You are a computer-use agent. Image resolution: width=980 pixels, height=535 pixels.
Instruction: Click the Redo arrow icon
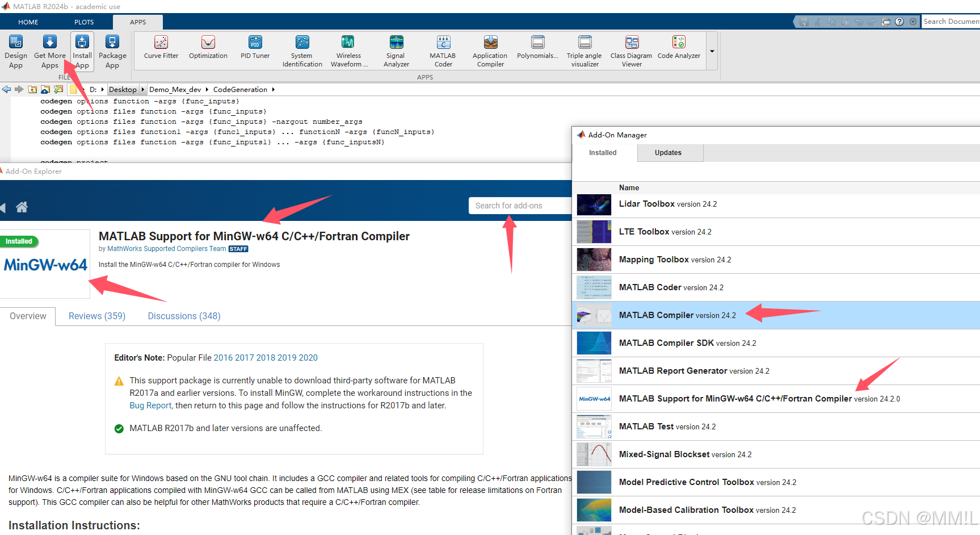[x=872, y=22]
